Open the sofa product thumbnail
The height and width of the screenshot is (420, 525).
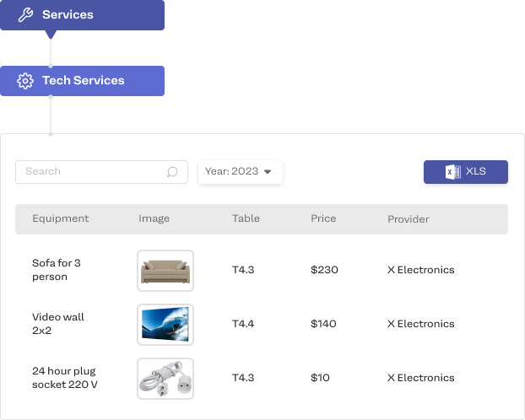coord(165,271)
